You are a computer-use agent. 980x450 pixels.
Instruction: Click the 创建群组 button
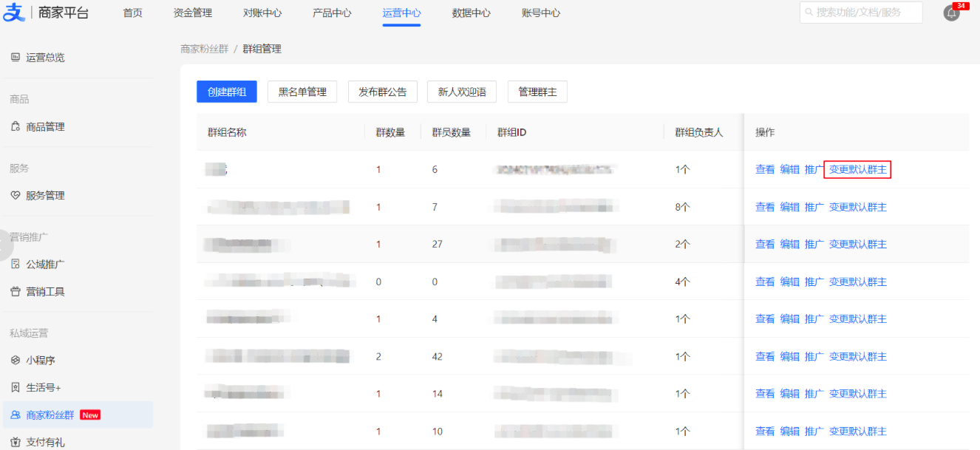(x=226, y=92)
